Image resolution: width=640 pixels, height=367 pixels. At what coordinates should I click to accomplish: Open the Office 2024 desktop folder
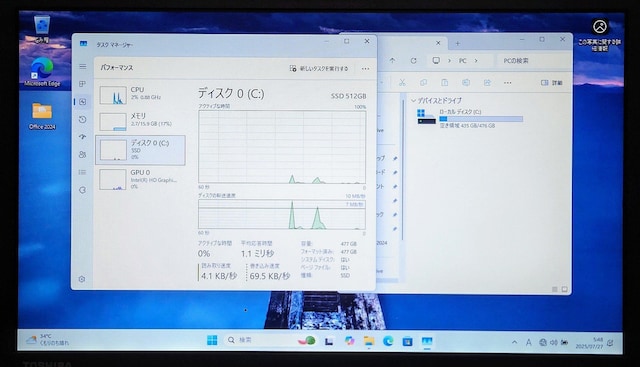pyautogui.click(x=42, y=116)
